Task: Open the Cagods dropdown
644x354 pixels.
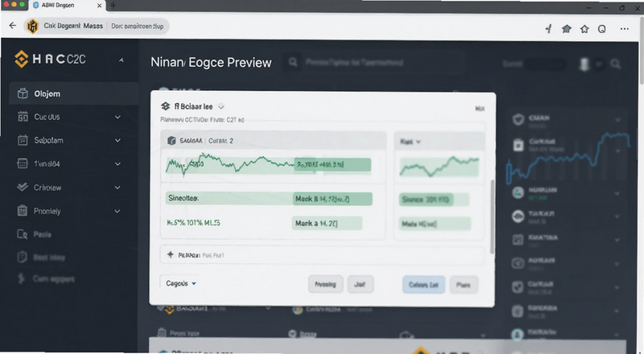Action: click(x=180, y=283)
